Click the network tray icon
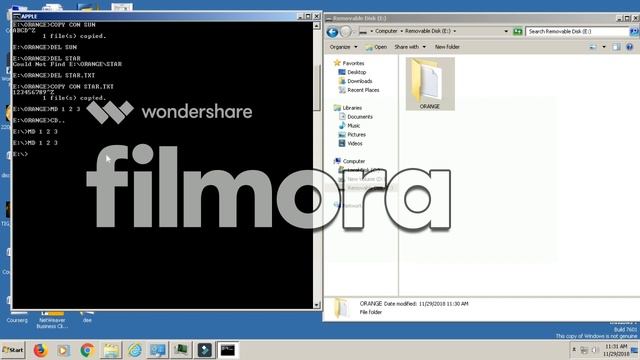 coord(584,350)
